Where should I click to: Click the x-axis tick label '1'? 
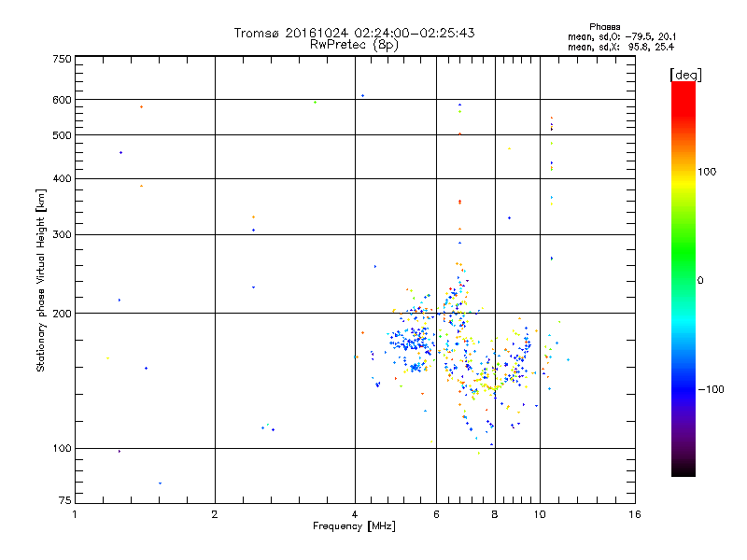[x=75, y=514]
